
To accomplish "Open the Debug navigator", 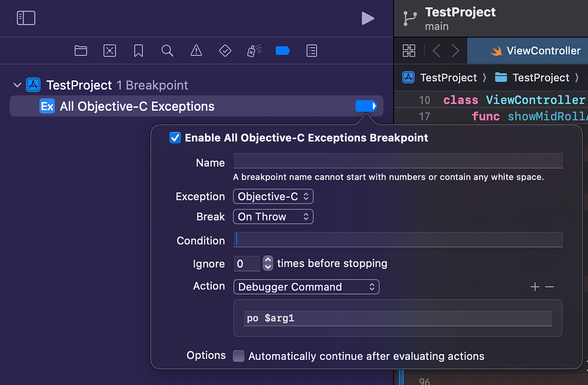I will pos(253,50).
